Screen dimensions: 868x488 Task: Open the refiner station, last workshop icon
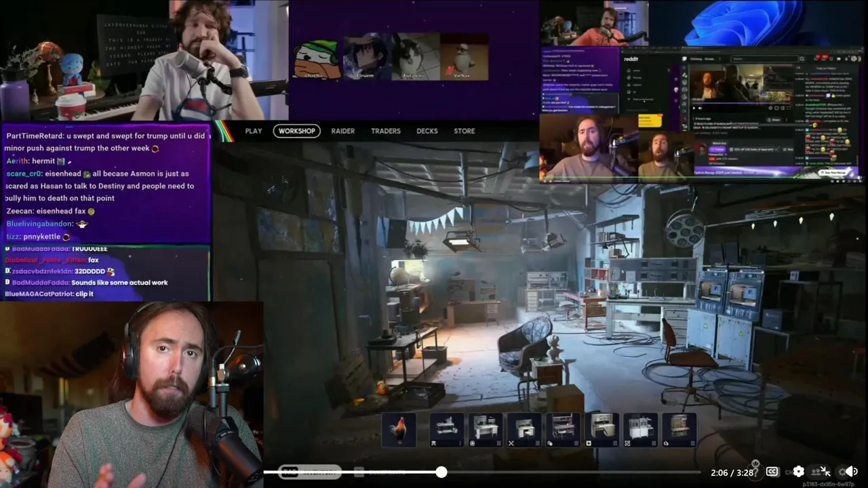(679, 430)
